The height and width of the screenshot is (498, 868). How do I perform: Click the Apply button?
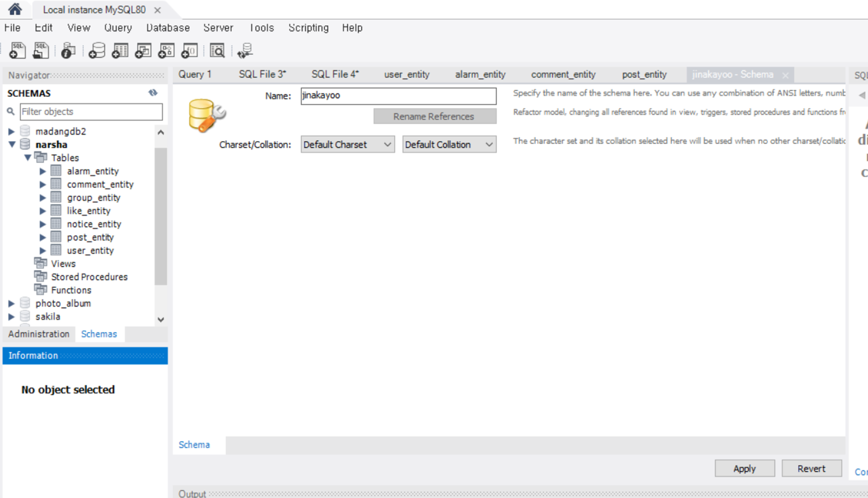pos(745,468)
